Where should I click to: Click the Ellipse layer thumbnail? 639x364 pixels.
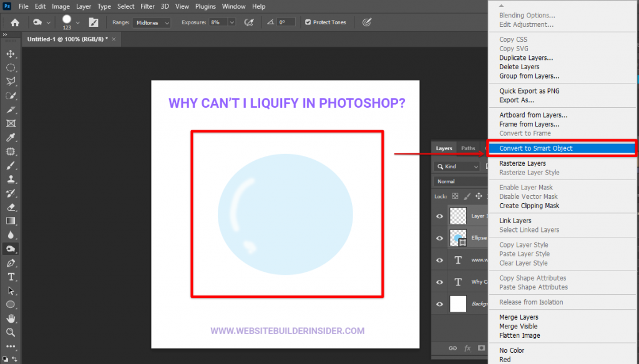coord(458,237)
